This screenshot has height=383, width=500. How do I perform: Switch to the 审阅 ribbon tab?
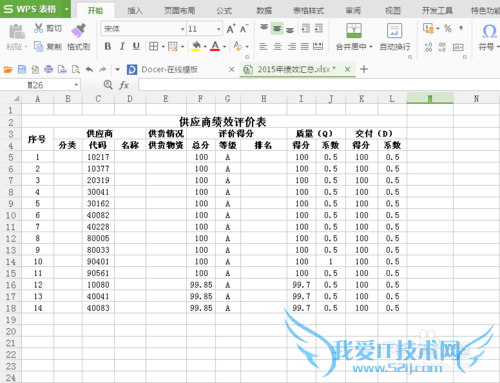[x=353, y=11]
